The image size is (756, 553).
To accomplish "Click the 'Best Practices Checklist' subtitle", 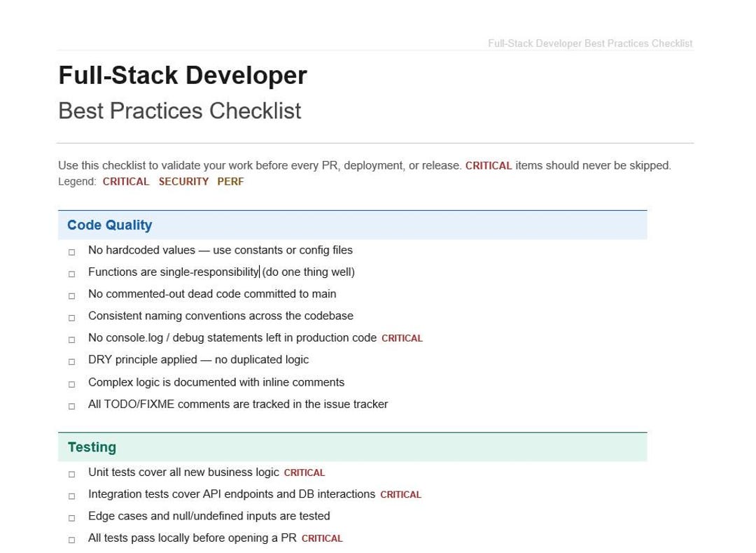I will 180,111.
